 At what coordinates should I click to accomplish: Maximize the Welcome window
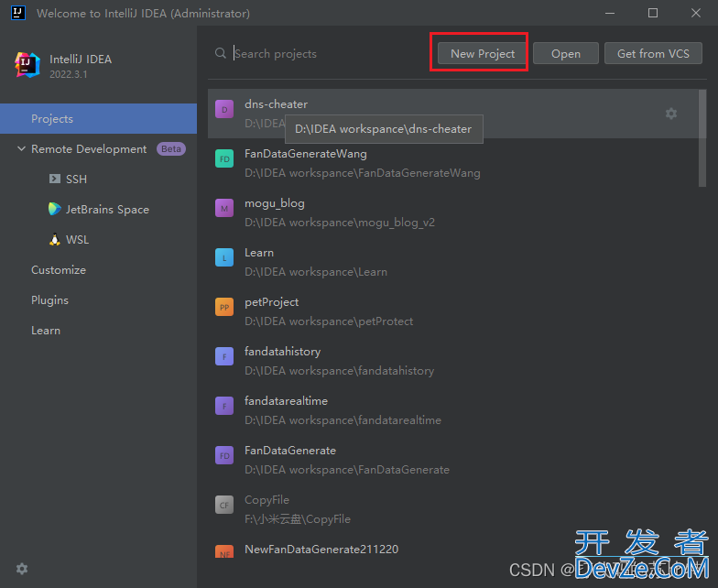tap(652, 13)
